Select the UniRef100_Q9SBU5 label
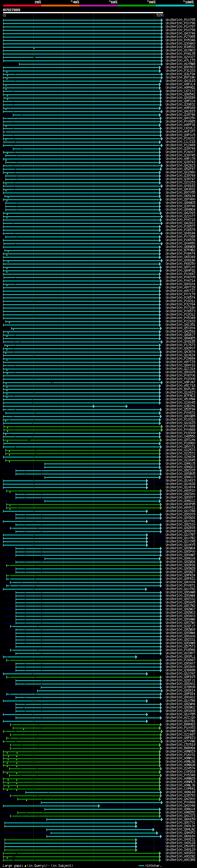 (x=180, y=474)
